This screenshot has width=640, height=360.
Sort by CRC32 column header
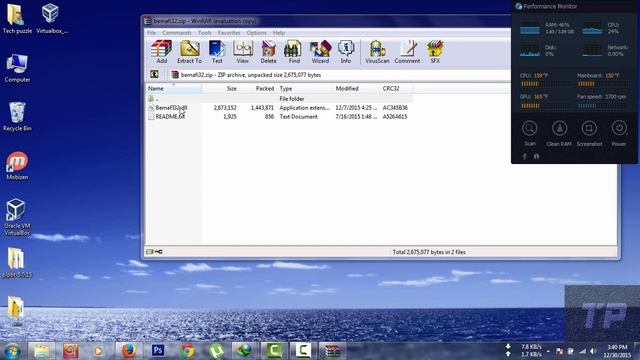pos(396,88)
